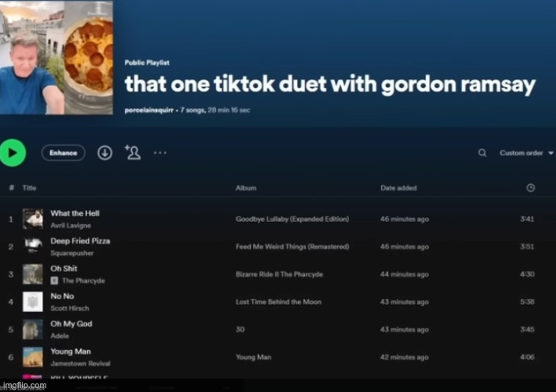This screenshot has height=392, width=556.
Task: Open the Custom order dropdown
Action: [526, 153]
